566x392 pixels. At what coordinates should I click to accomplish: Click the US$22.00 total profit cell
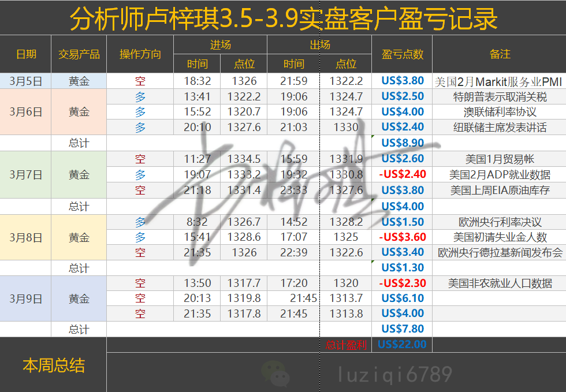402,345
